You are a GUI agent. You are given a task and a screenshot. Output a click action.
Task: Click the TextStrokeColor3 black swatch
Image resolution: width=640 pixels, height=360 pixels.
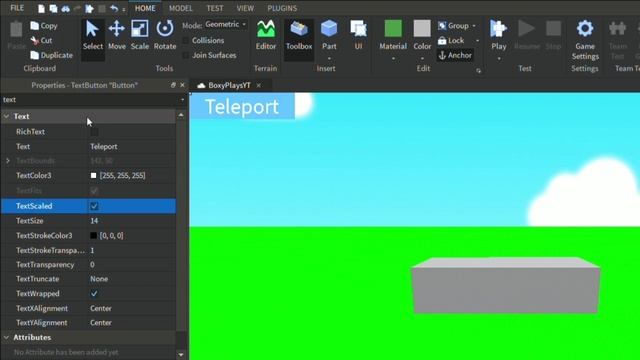pyautogui.click(x=93, y=236)
